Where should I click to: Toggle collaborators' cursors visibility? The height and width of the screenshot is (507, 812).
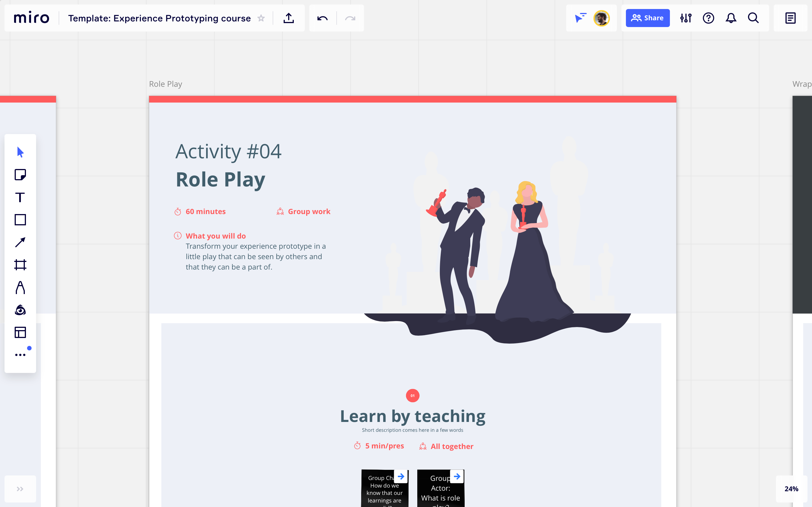[x=580, y=18]
